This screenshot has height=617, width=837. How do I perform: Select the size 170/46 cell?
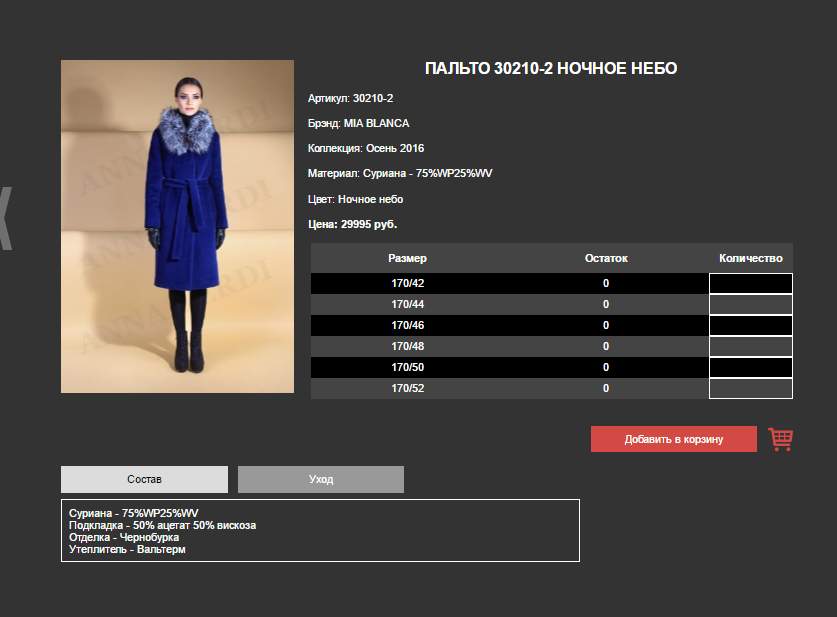tap(407, 325)
